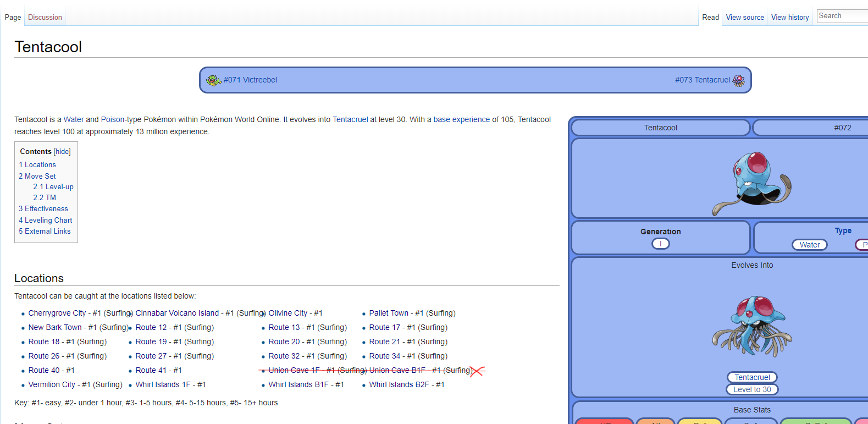Click the Water type pill in infobox

[810, 245]
